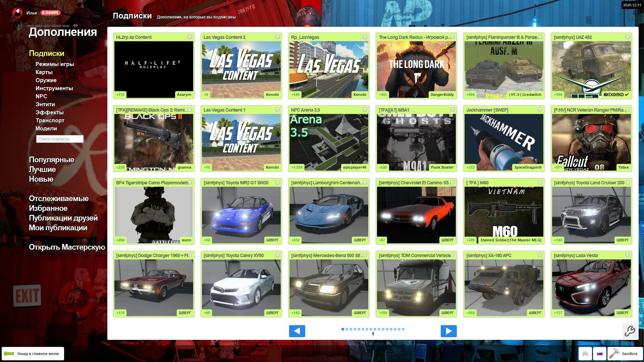Click Открыть Мастерскую link
The image size is (644, 362).
(x=67, y=247)
